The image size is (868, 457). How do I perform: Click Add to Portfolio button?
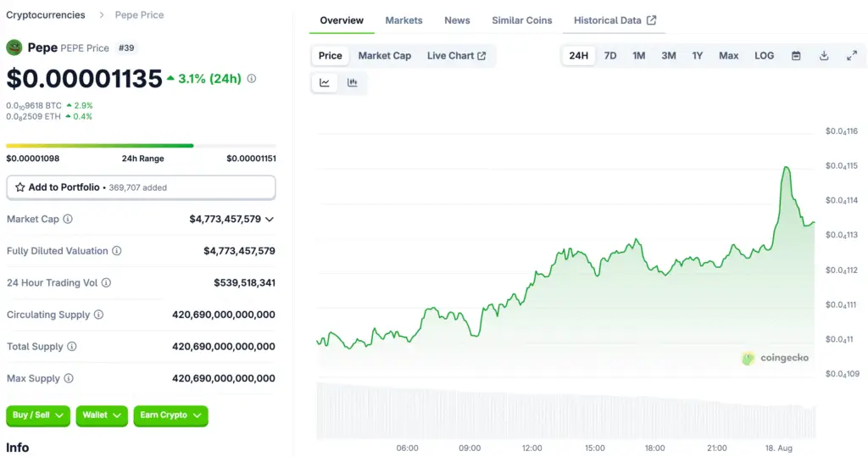(x=141, y=187)
